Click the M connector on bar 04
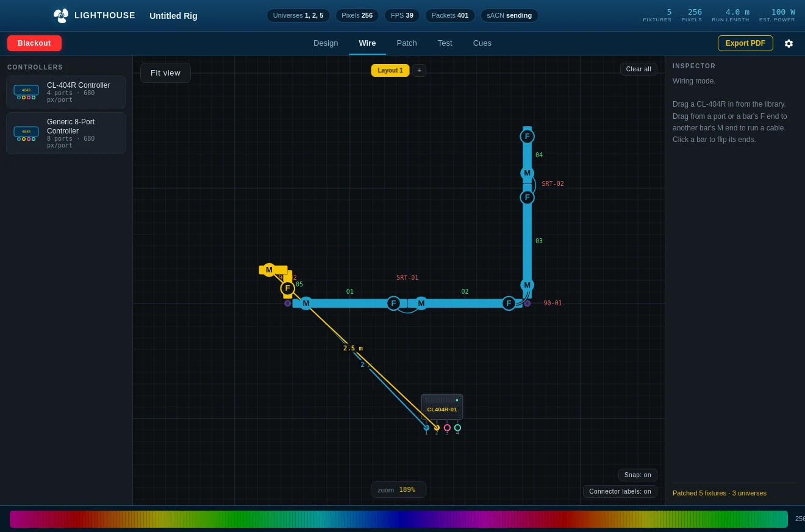Screen dimensions: 805x532 click(528, 173)
